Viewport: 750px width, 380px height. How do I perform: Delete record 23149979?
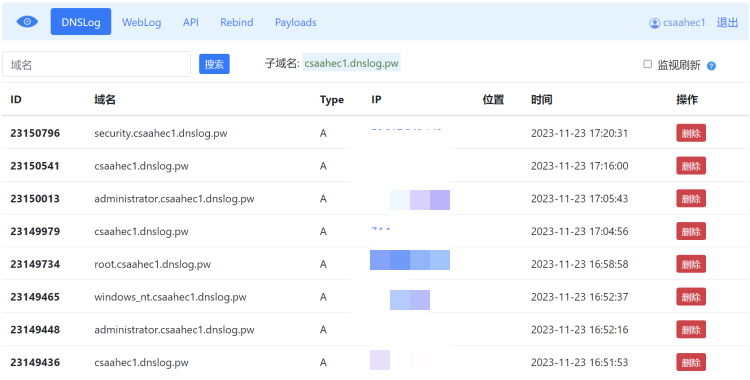coord(691,232)
